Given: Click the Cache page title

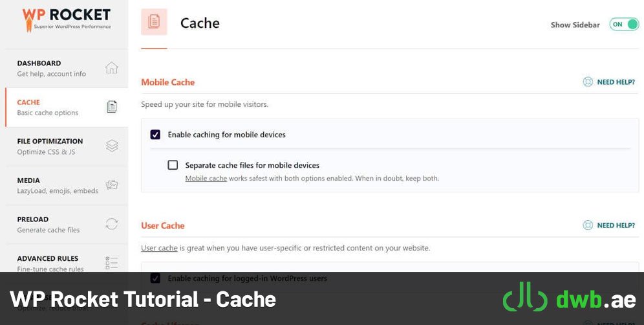Looking at the screenshot, I should point(200,23).
